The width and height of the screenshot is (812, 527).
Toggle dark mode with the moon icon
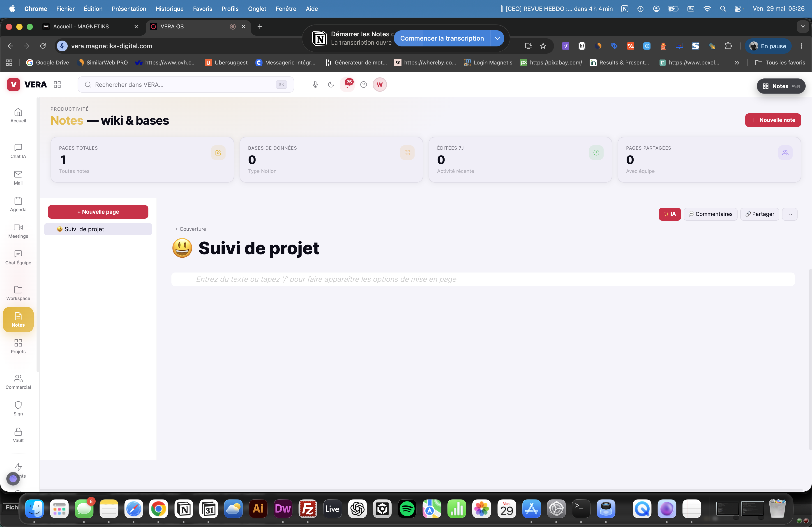331,85
